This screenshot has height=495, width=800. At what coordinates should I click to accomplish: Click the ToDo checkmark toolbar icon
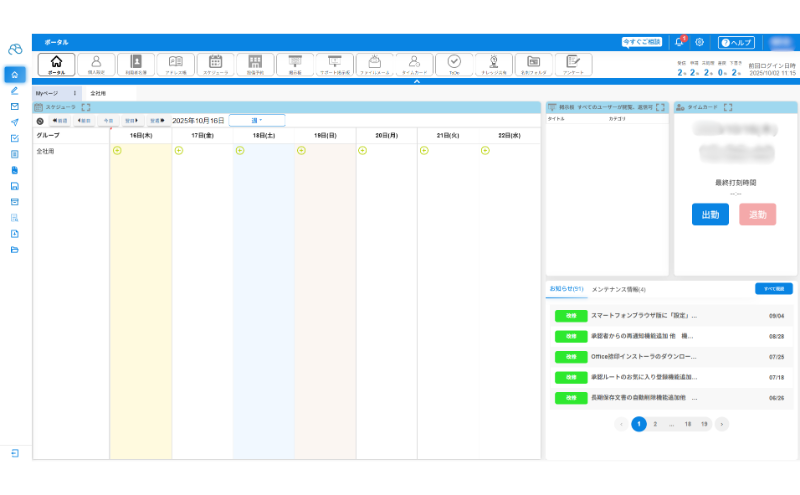tap(453, 64)
